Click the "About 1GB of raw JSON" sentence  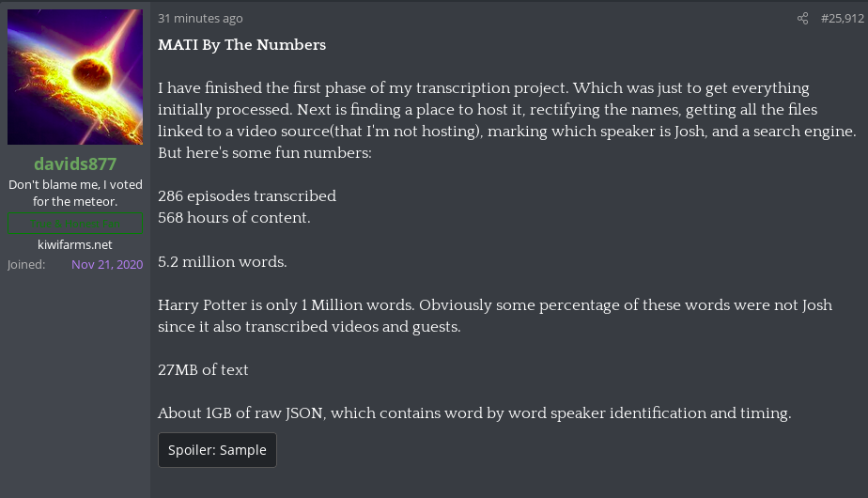pos(474,413)
